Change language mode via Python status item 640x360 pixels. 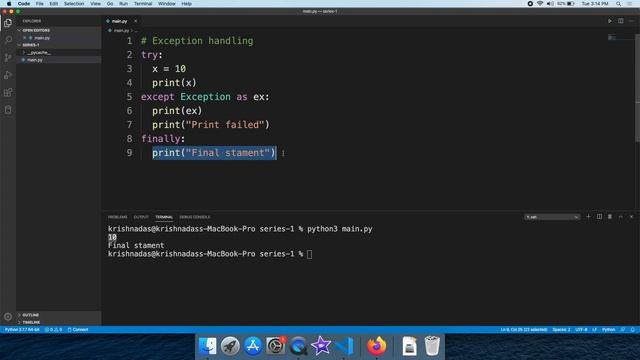tap(609, 330)
